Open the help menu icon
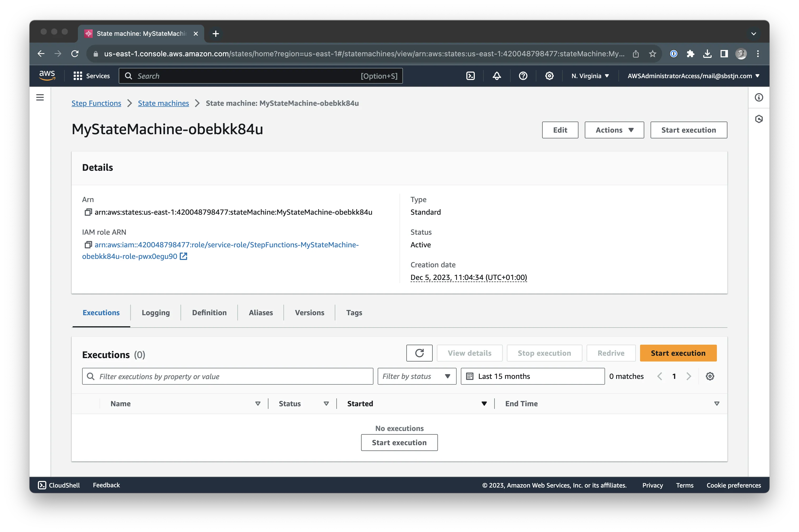The width and height of the screenshot is (799, 532). coord(523,76)
